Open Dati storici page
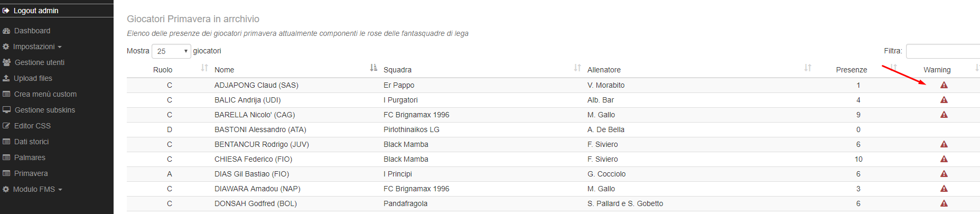 click(x=31, y=142)
